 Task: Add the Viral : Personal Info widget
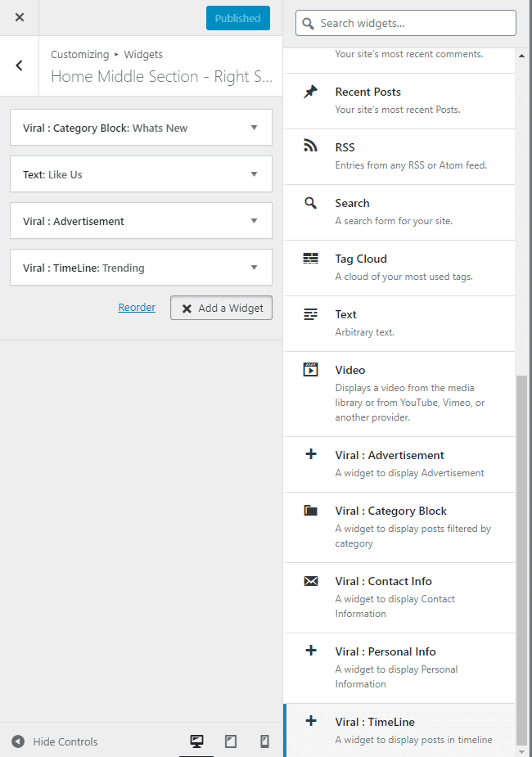(x=399, y=668)
